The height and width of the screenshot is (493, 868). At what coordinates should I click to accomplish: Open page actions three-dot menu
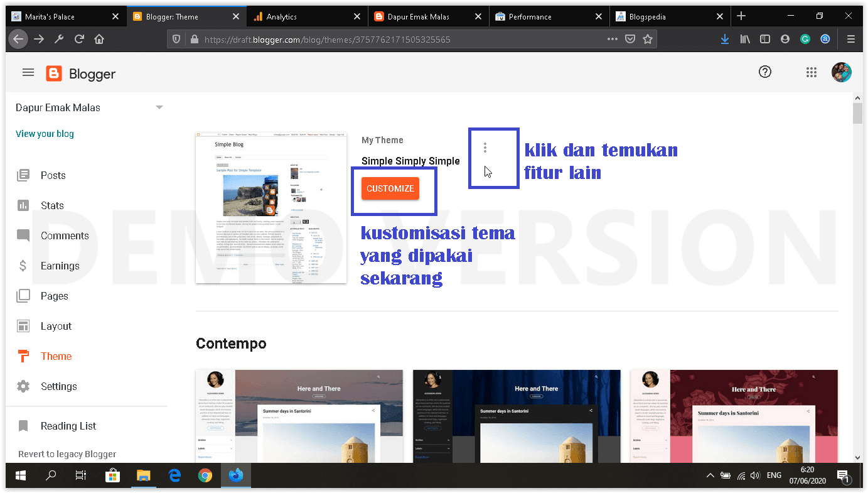613,39
